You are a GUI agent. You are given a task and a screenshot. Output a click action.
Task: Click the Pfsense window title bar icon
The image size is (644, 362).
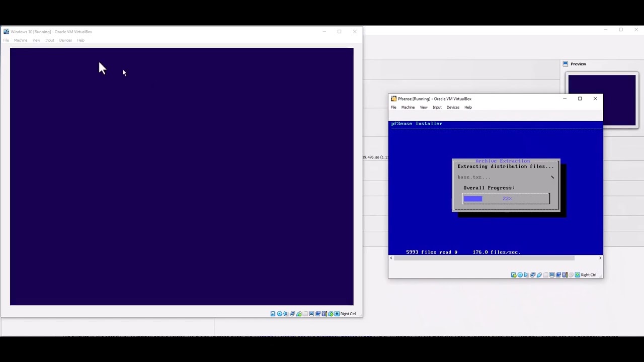(393, 99)
